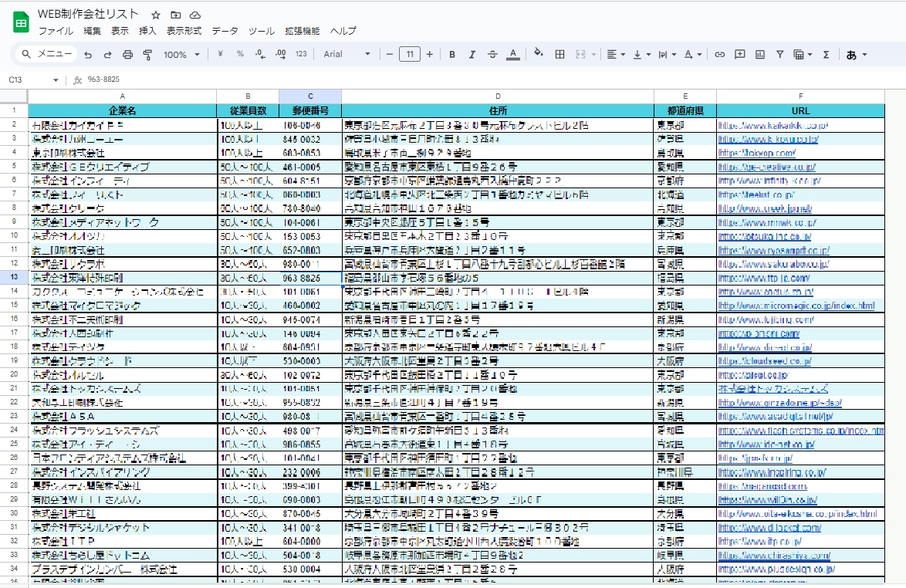Select the paint format roller
Screen dimensions: 906x588
[148, 54]
